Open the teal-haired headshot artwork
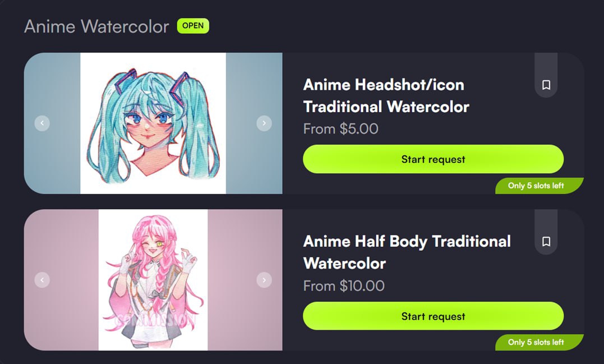This screenshot has width=604, height=364. coord(153,123)
